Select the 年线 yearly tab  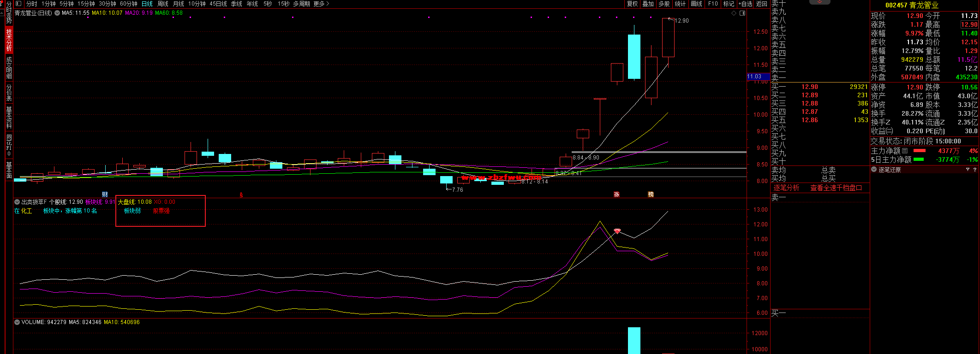point(252,4)
